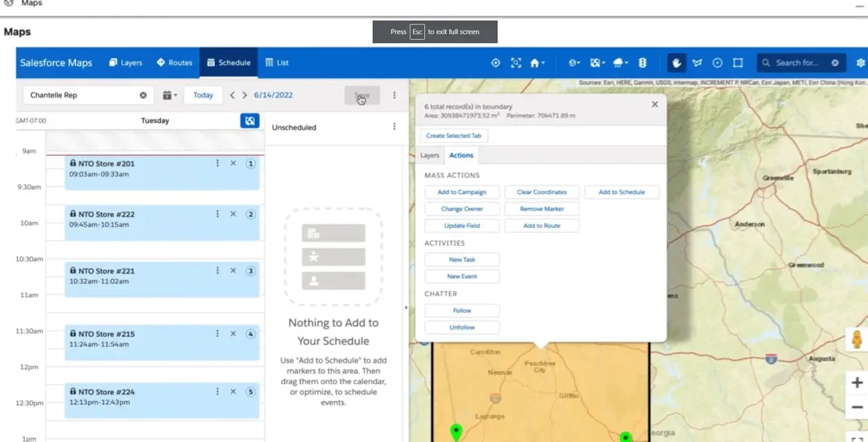The width and height of the screenshot is (868, 442).
Task: Open options menu for NTO Store #201
Action: (x=218, y=163)
